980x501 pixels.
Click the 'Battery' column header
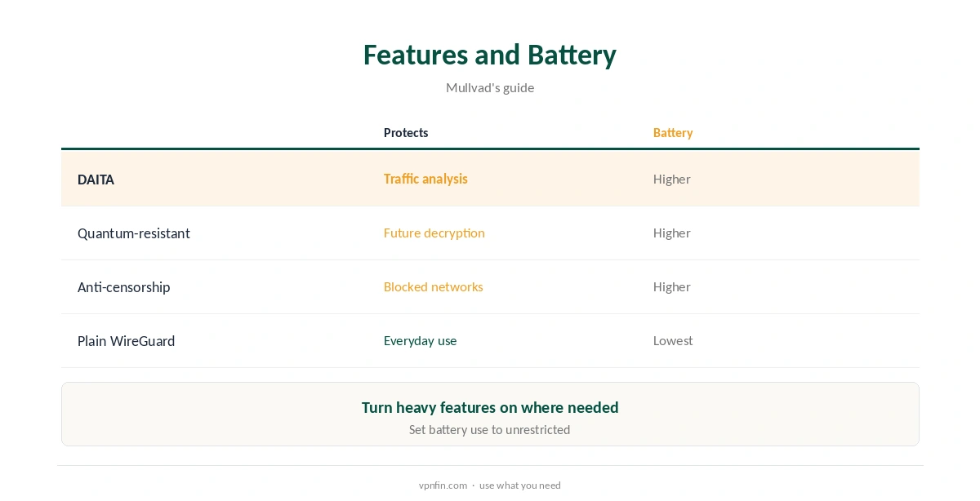point(673,132)
